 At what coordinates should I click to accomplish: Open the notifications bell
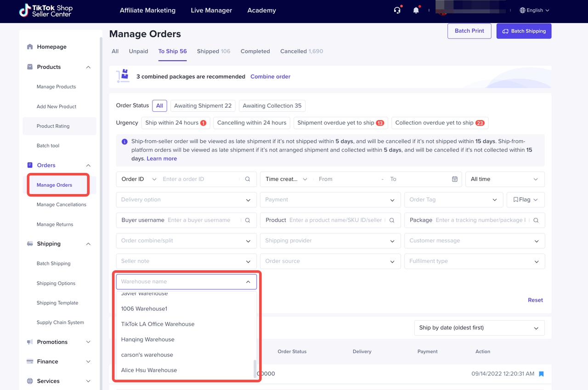[416, 10]
